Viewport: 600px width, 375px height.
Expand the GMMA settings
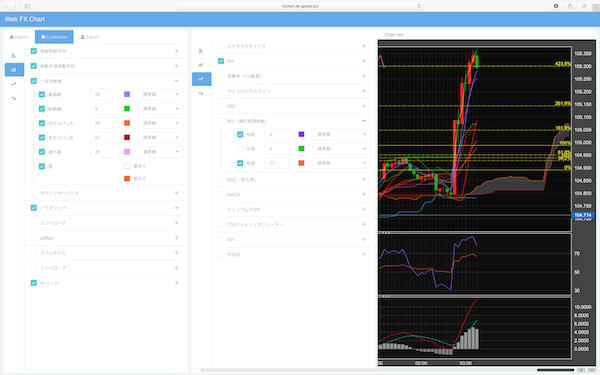[x=176, y=238]
